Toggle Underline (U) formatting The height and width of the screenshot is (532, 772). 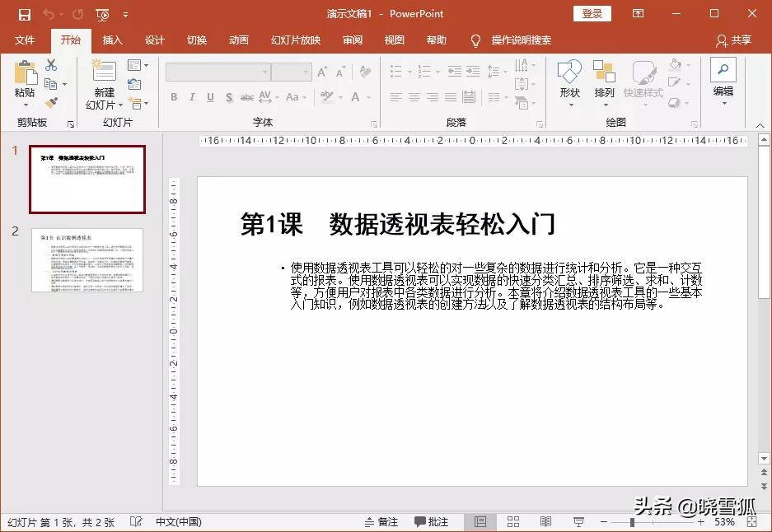tap(210, 96)
